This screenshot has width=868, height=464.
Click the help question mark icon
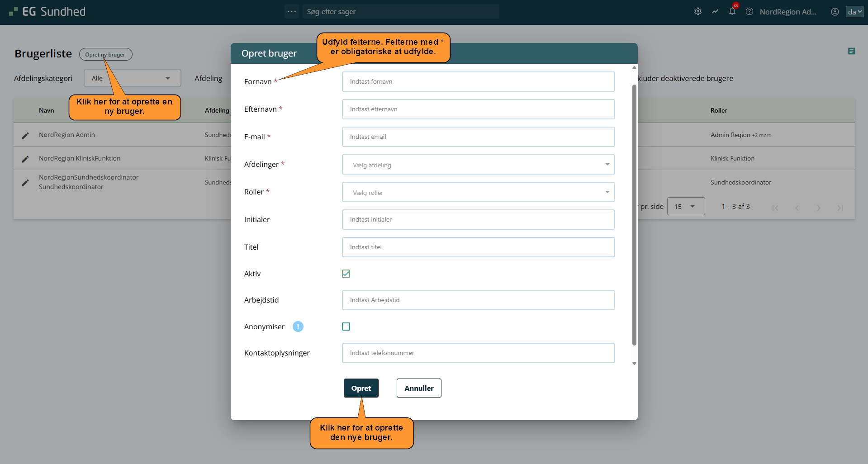pos(749,12)
